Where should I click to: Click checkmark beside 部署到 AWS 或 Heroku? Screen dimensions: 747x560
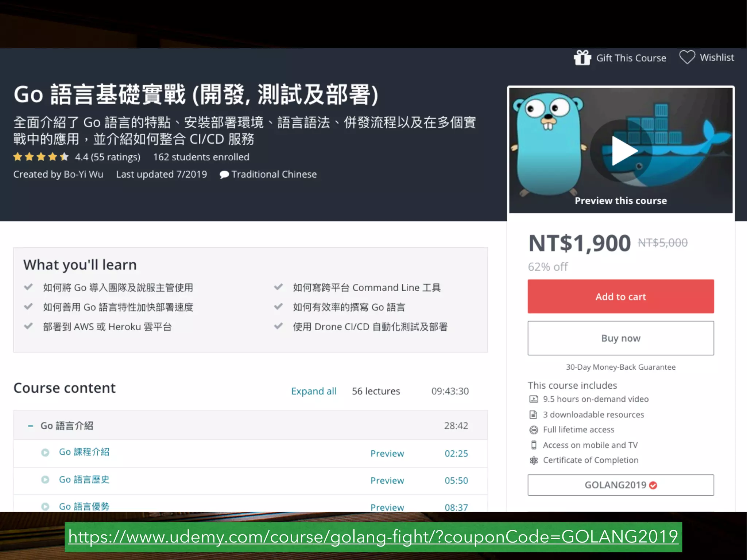coord(28,326)
